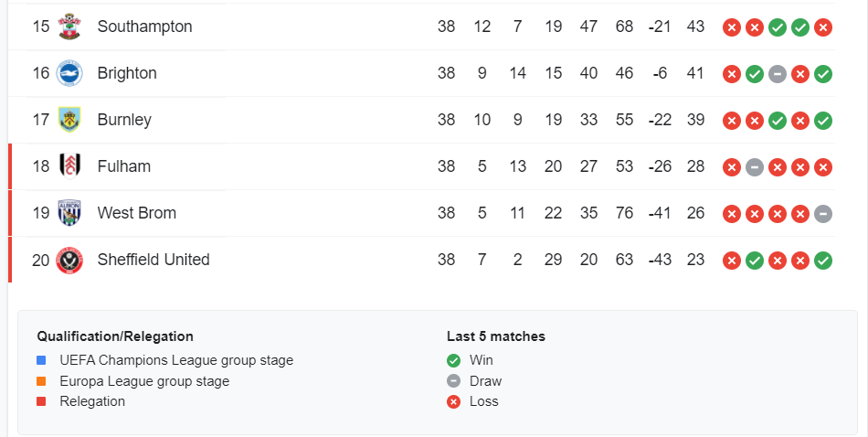Click the red Relegation legend swatch
Image resolution: width=868 pixels, height=437 pixels.
click(41, 401)
